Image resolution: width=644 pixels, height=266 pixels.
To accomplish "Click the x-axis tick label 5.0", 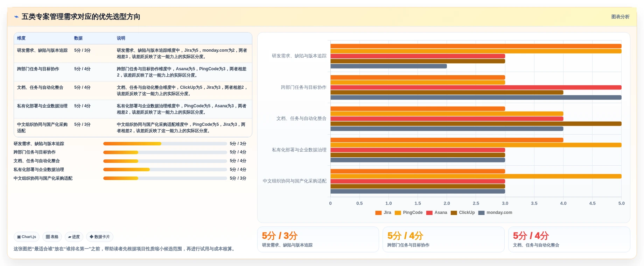I will click(621, 203).
